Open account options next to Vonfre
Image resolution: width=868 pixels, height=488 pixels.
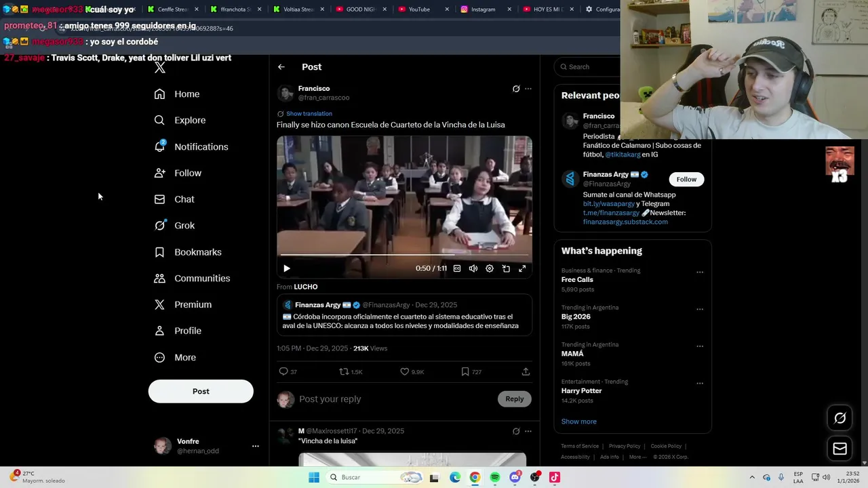click(x=256, y=446)
